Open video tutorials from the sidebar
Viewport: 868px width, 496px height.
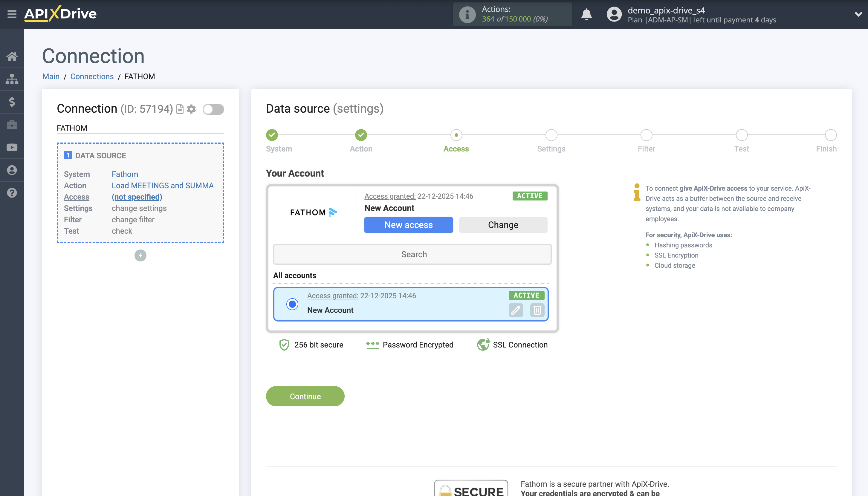pos(12,147)
